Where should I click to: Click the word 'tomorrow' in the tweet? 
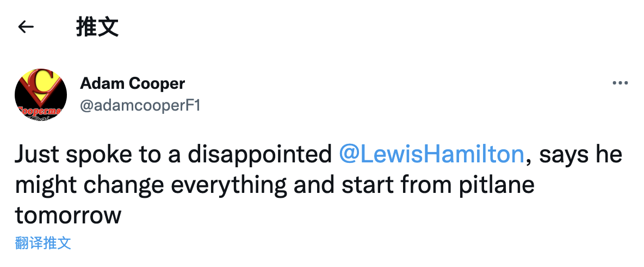[x=68, y=216]
